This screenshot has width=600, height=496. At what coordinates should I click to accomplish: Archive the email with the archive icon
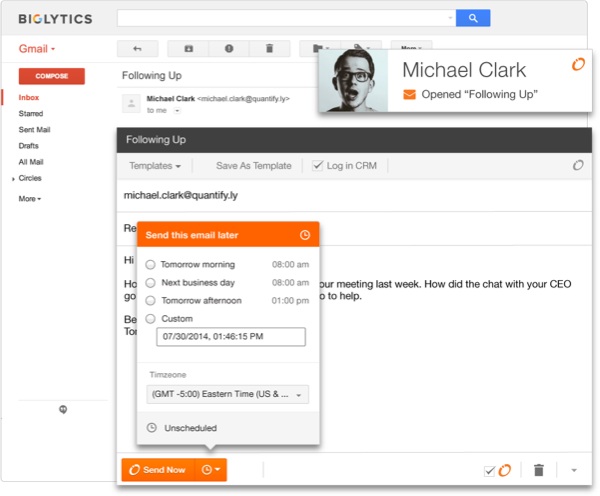pyautogui.click(x=188, y=48)
